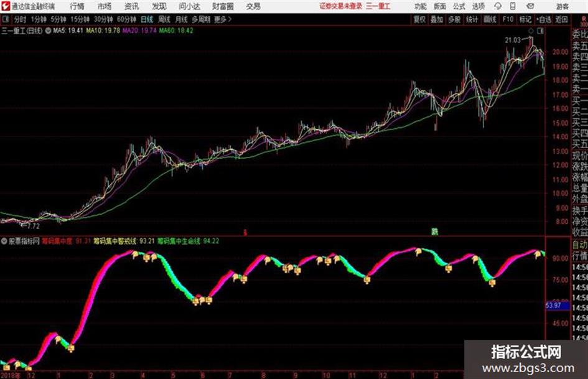Select the 月线 monthly period

pyautogui.click(x=182, y=19)
